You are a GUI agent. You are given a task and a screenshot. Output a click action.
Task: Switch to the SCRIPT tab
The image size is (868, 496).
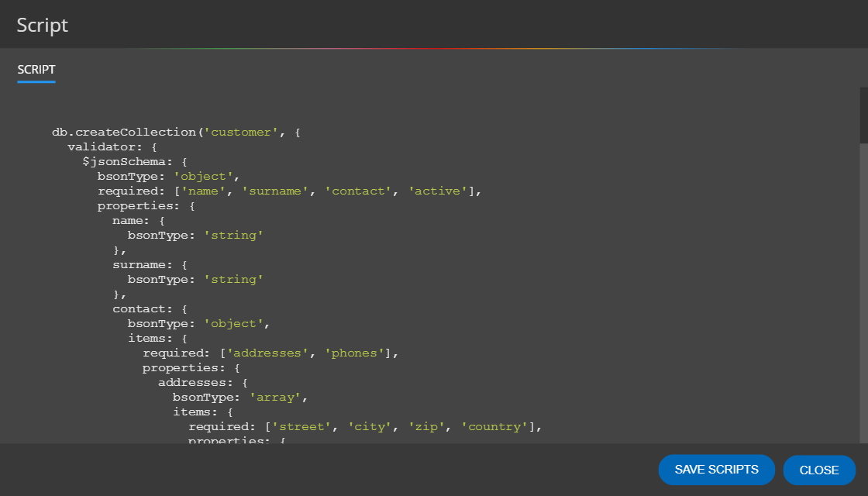[36, 69]
